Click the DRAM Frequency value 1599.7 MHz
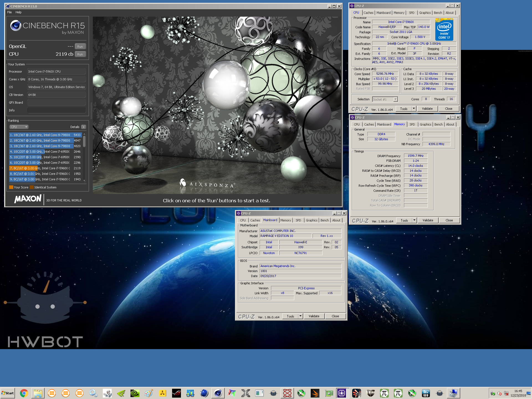This screenshot has width=532, height=399. 416,156
